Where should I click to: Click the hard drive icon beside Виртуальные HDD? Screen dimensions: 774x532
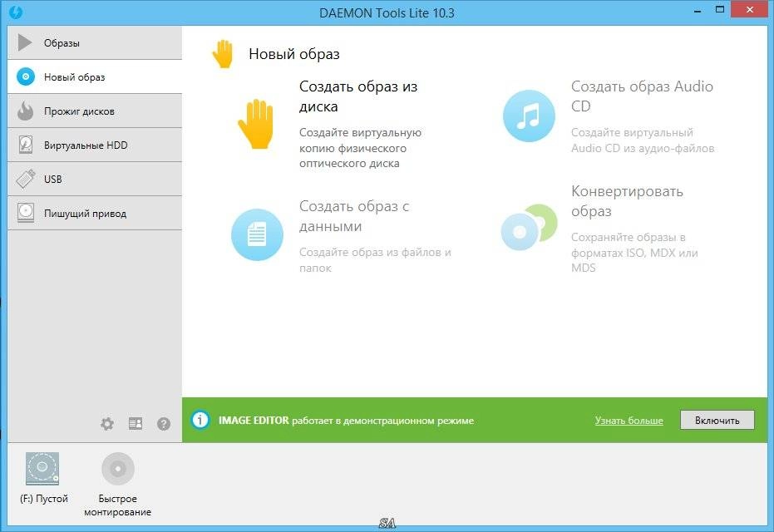pos(25,145)
